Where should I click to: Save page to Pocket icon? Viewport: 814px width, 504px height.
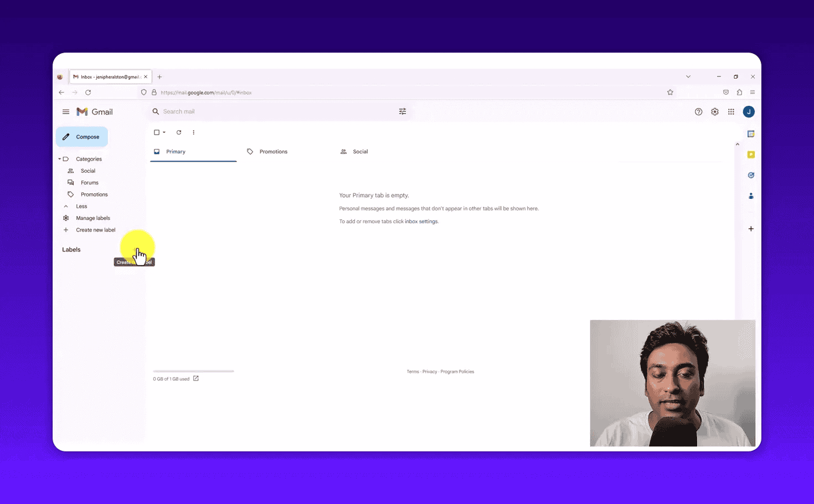click(x=726, y=92)
